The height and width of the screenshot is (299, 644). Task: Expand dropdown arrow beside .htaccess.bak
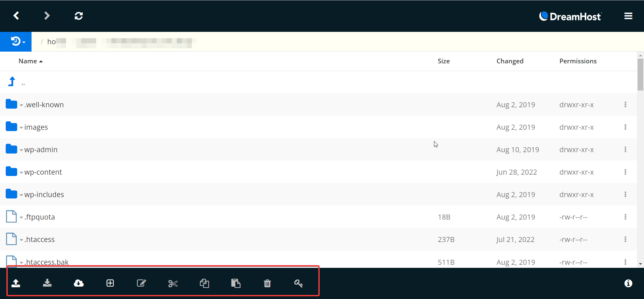[21, 263]
